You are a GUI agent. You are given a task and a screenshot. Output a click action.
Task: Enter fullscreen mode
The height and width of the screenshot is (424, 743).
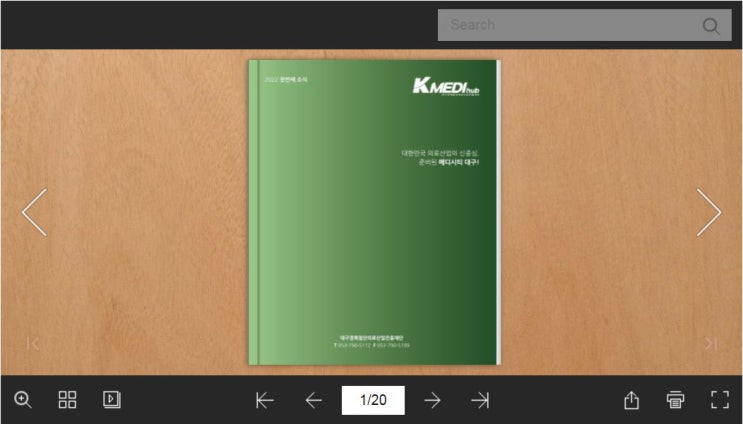coord(720,400)
